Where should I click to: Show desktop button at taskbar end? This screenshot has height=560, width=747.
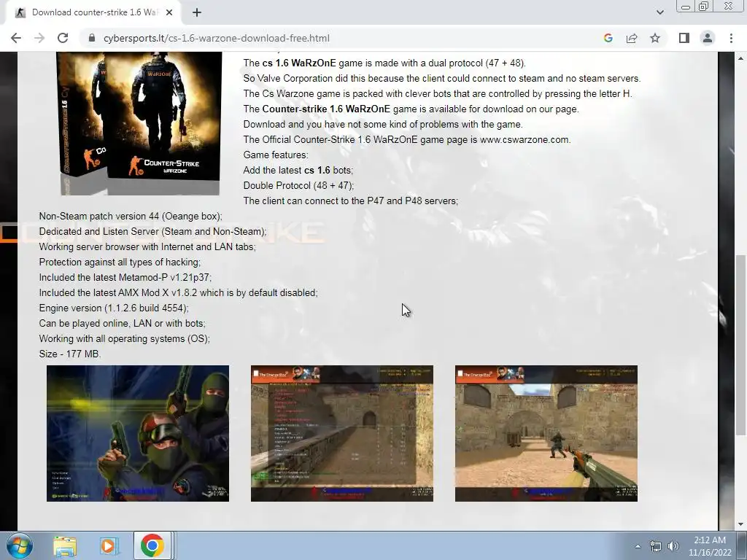pos(743,545)
